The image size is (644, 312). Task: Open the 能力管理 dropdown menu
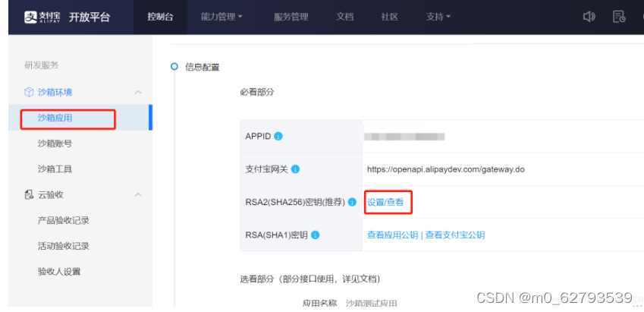(221, 17)
